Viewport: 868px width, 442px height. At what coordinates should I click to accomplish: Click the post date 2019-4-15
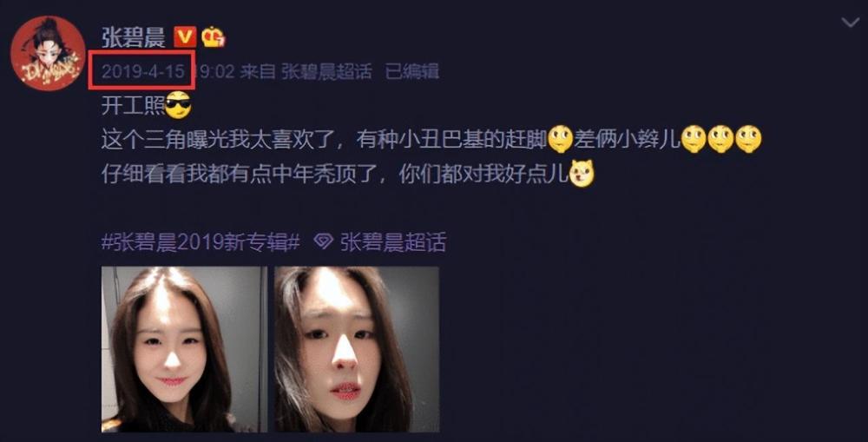[x=142, y=71]
